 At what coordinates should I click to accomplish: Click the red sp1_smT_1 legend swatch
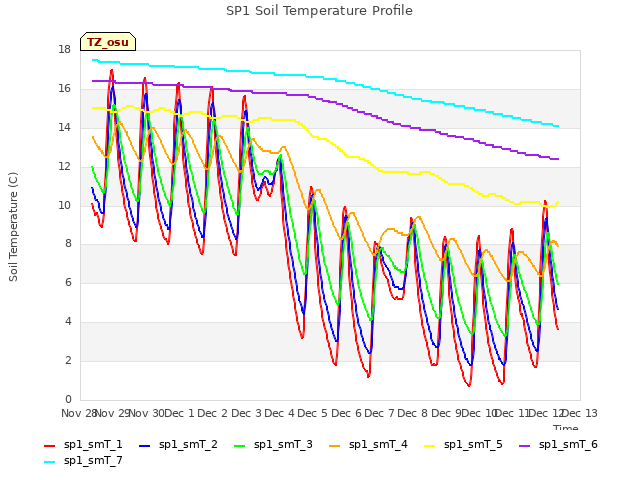(49, 446)
